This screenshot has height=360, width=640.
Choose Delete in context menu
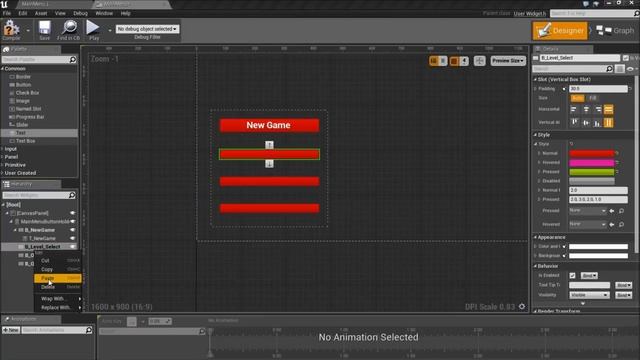click(58, 287)
